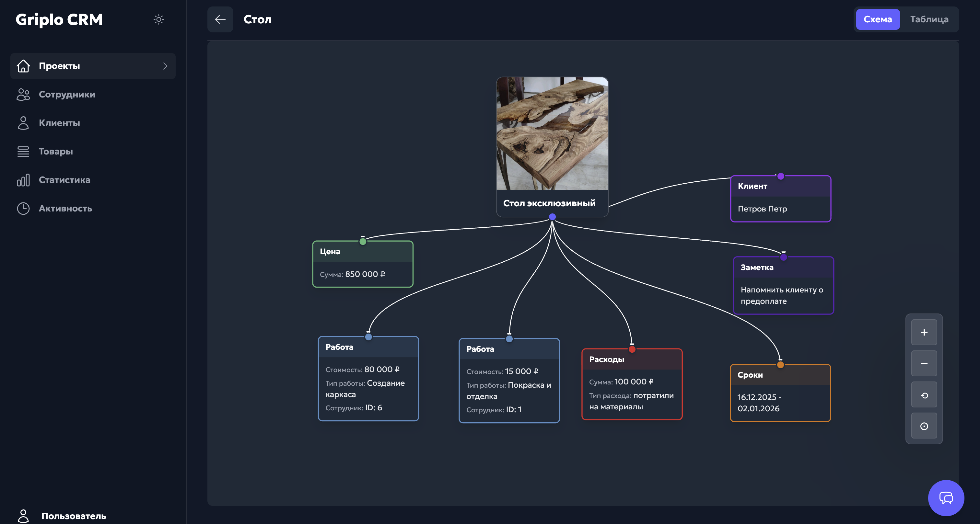This screenshot has width=980, height=524.
Task: Select the Схема tab
Action: [877, 19]
